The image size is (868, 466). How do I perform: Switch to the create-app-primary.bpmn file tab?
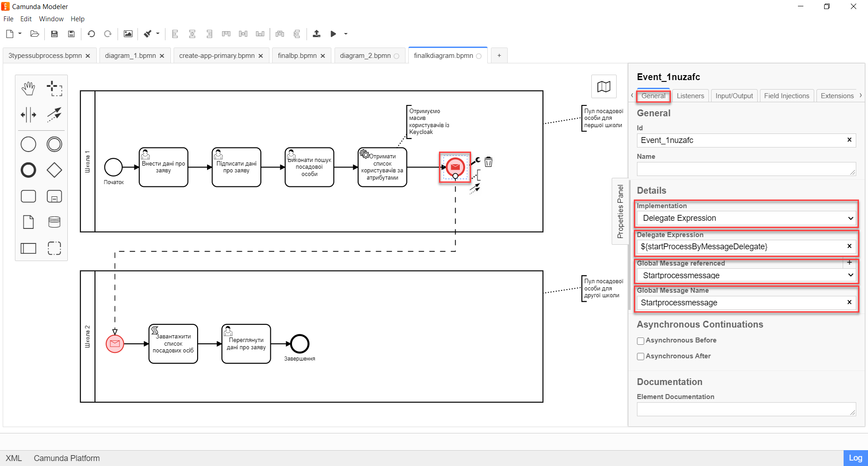point(217,56)
